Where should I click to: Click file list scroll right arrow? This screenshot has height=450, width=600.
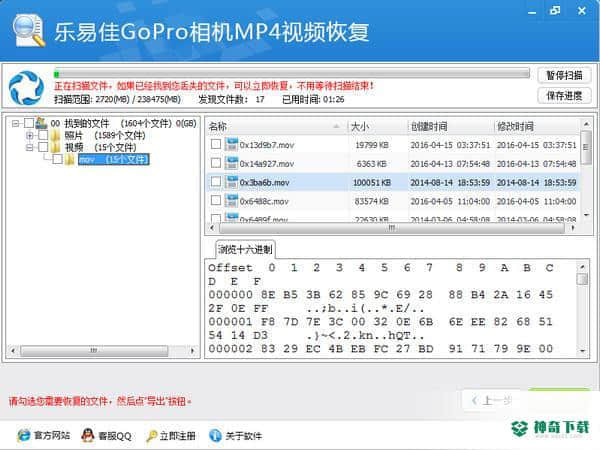click(x=572, y=228)
